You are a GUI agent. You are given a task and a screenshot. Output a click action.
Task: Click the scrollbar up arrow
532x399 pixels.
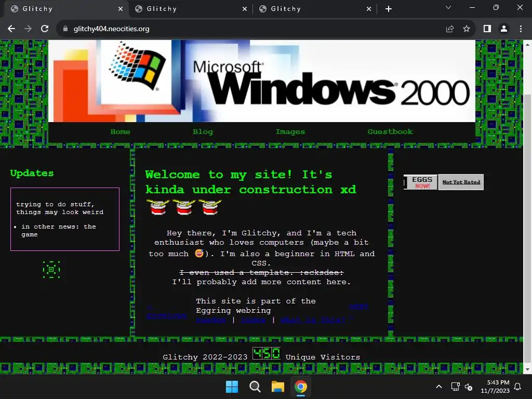pyautogui.click(x=528, y=45)
